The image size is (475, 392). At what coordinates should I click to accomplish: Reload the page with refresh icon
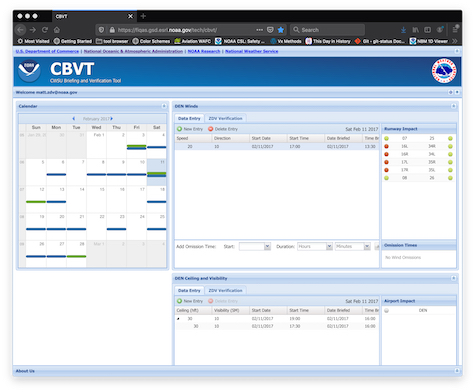coord(45,30)
